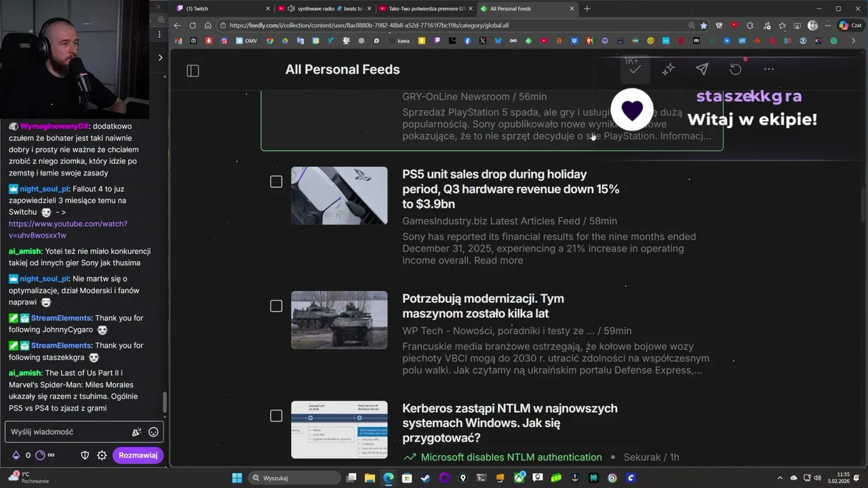
Task: Open Microsoft Edge from the taskbar
Action: [x=388, y=478]
